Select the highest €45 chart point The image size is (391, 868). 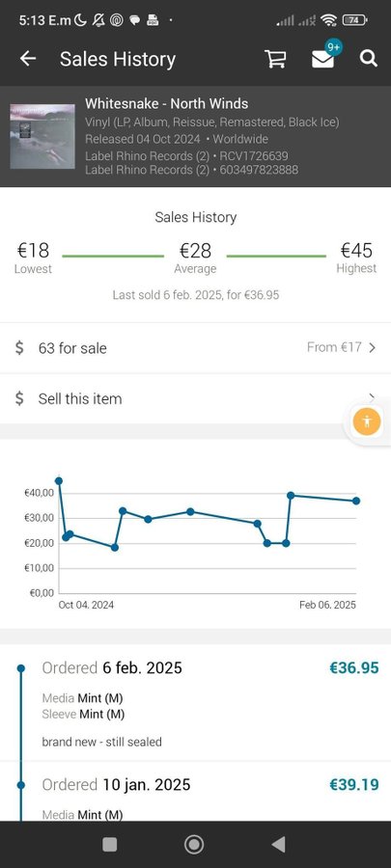(59, 481)
